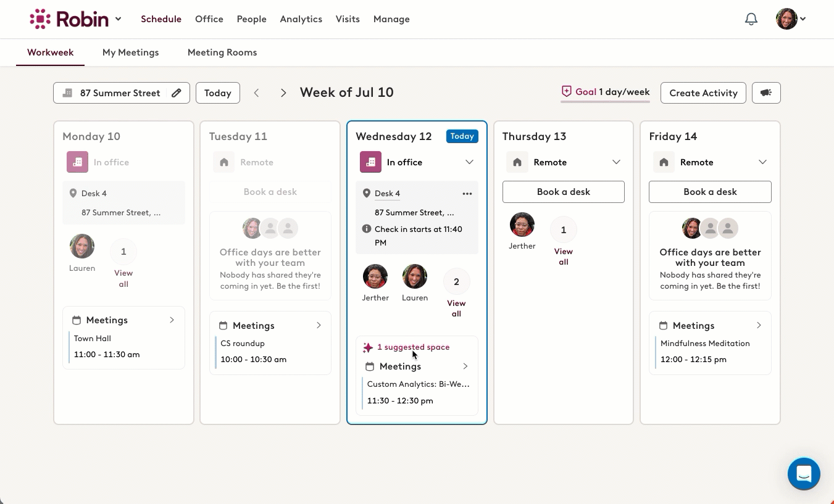Click the Wednesday desk location pin icon
834x504 pixels.
click(367, 194)
